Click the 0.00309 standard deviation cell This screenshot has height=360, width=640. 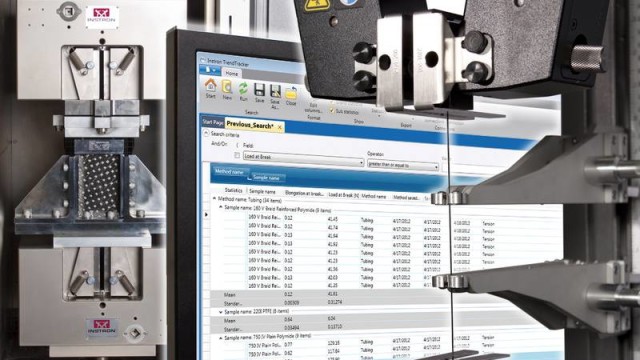click(291, 302)
